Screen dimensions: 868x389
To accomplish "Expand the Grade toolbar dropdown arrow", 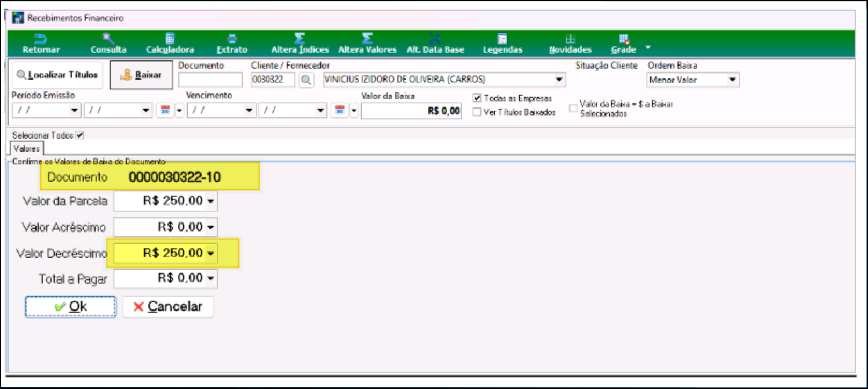I will click(x=648, y=47).
